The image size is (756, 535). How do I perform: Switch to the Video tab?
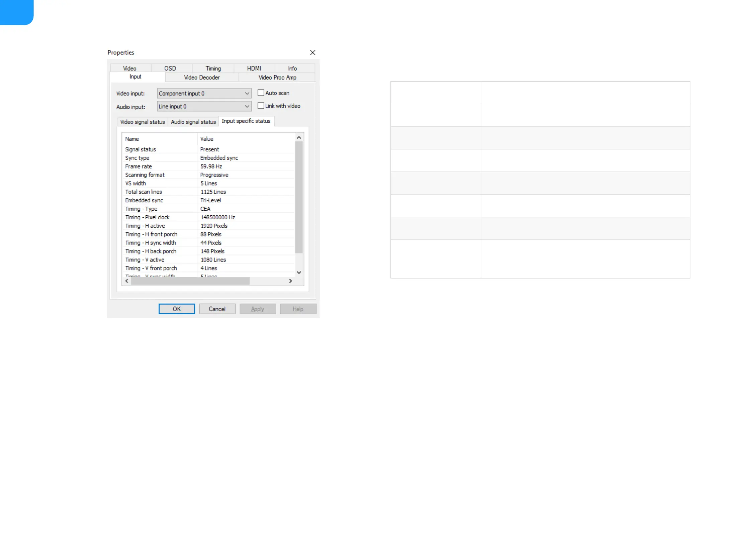coord(130,68)
